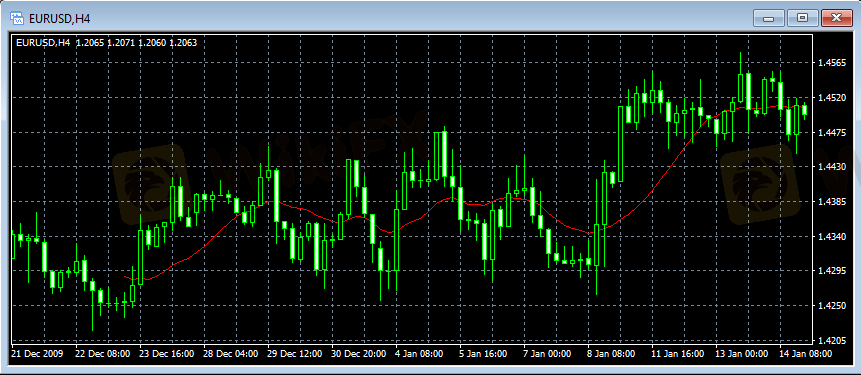Click the 23 Dec 16:00 time marker
Viewport: 861px width, 375px height.
click(x=167, y=353)
